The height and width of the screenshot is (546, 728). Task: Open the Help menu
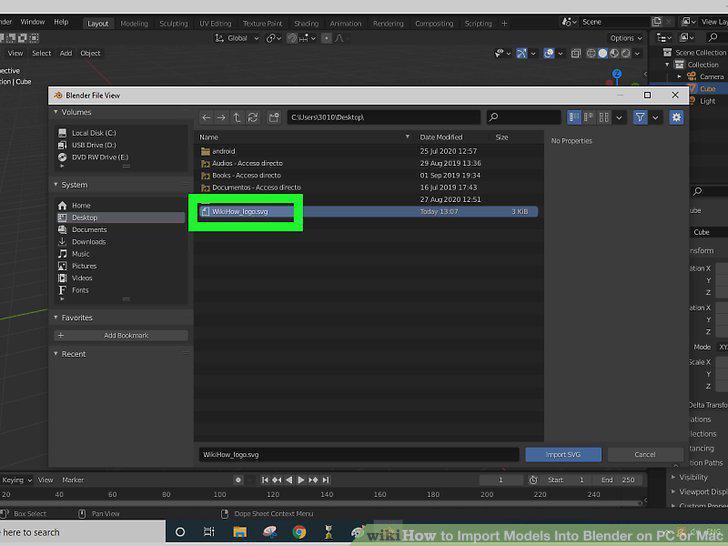click(x=61, y=22)
